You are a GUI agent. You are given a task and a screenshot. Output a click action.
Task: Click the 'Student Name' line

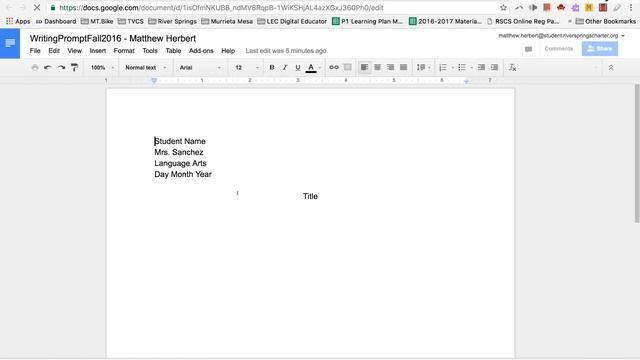(x=180, y=141)
